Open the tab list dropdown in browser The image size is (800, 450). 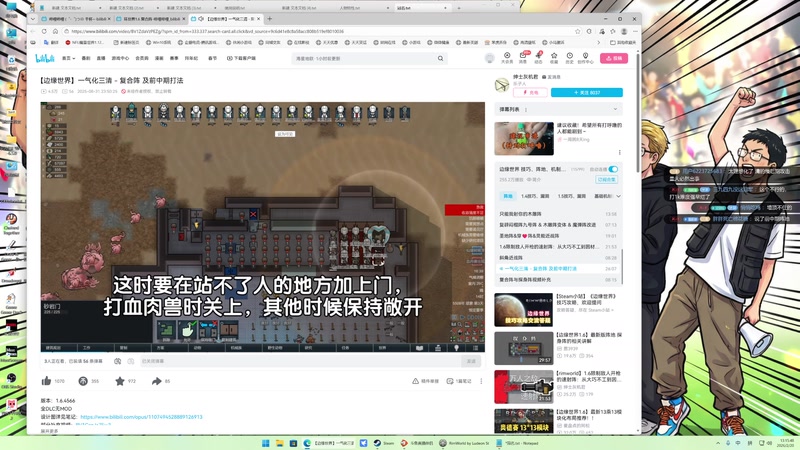[x=33, y=19]
